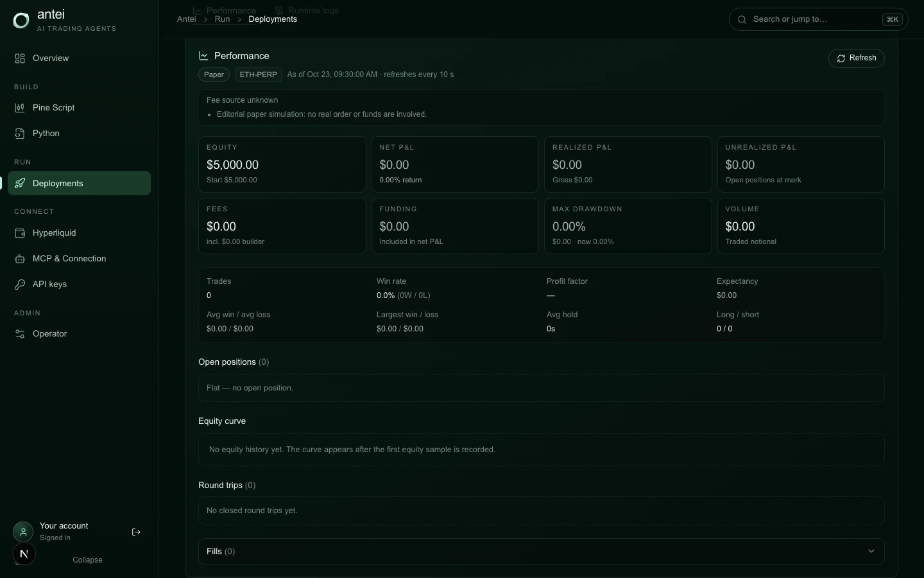Sign out using the logout icon
The height and width of the screenshot is (578, 924).
[136, 532]
